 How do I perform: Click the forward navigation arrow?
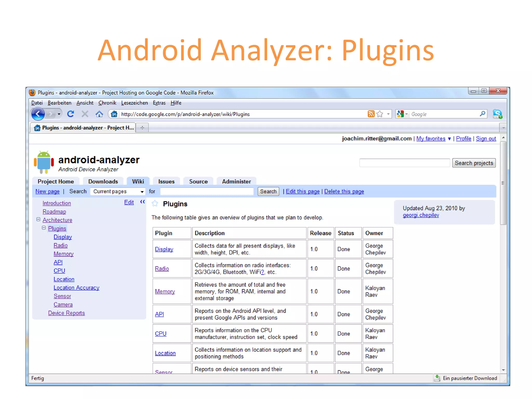click(x=51, y=114)
